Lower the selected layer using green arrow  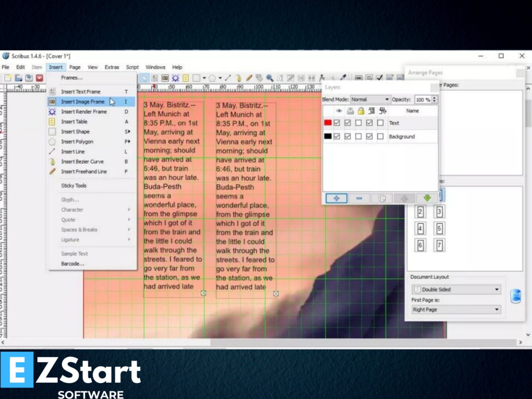point(427,198)
